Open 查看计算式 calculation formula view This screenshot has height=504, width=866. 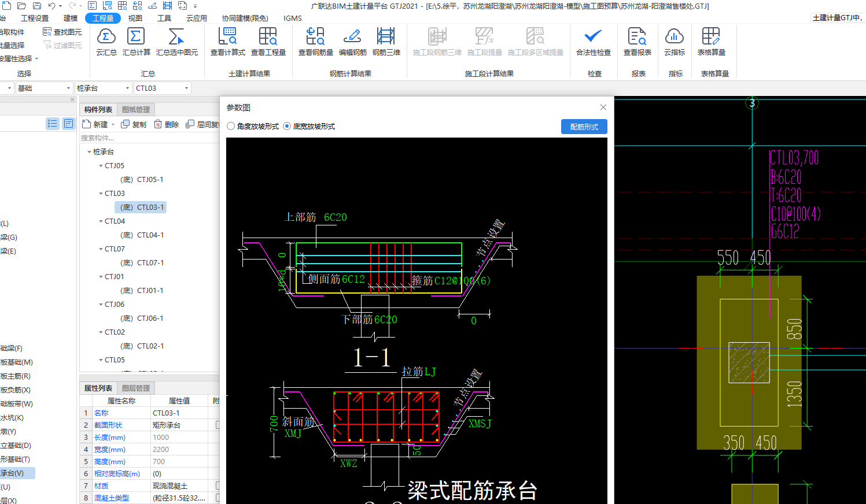click(227, 42)
